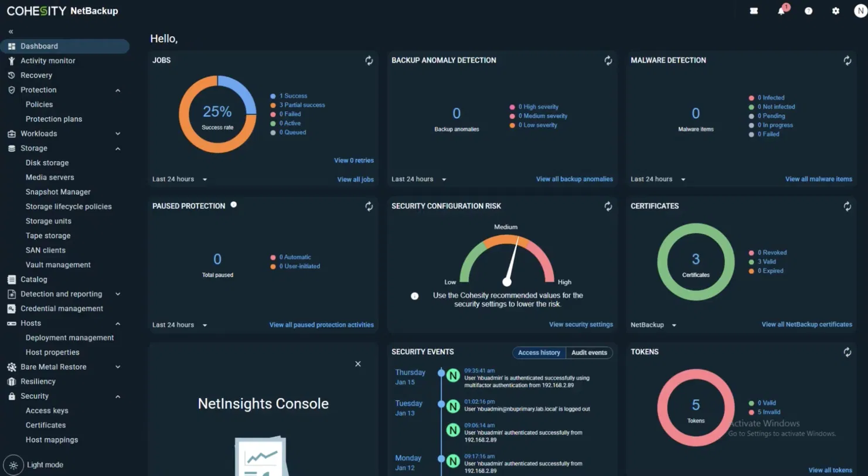Expand the Workloads section chevron
The height and width of the screenshot is (476, 868).
118,134
